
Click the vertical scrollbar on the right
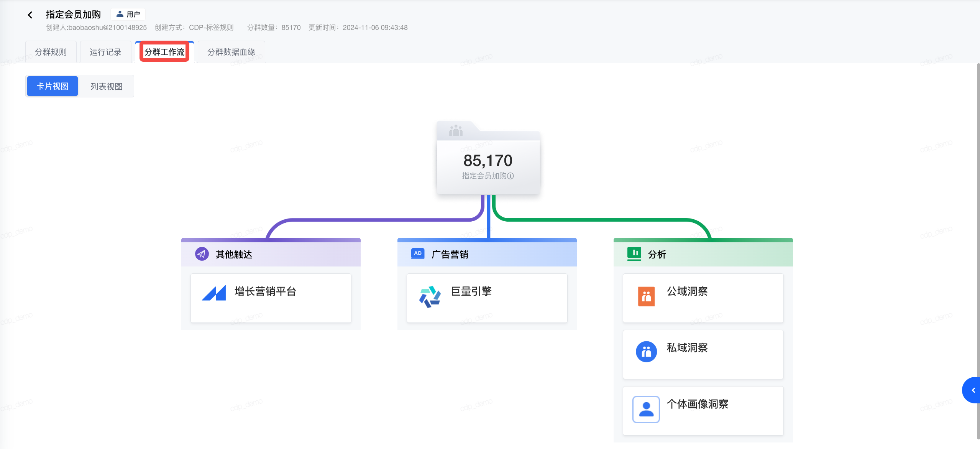click(x=978, y=251)
